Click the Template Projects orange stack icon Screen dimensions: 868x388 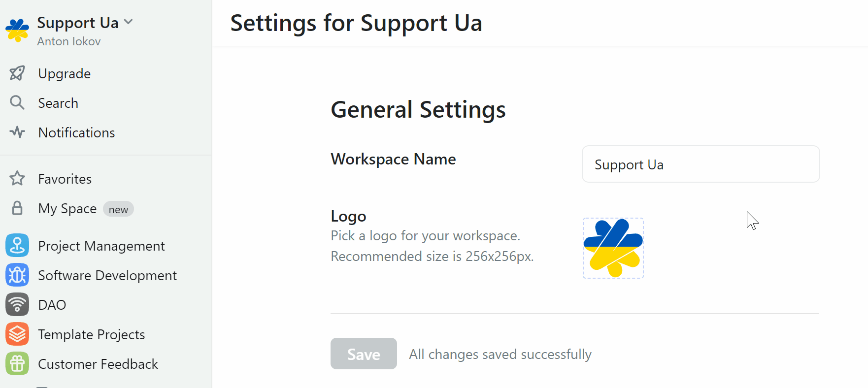pyautogui.click(x=17, y=334)
